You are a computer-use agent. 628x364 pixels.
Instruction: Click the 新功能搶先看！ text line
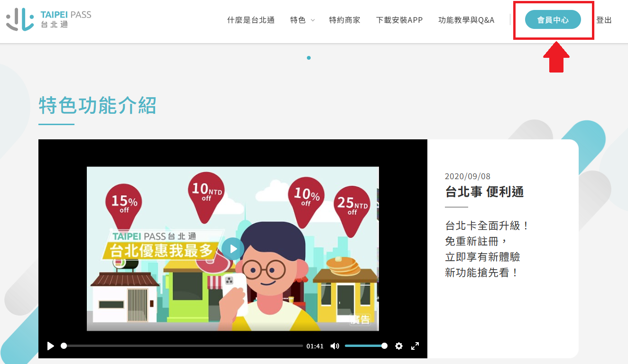482,273
